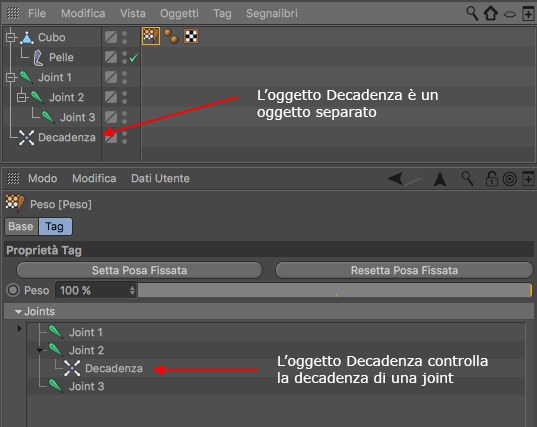Open the Object Manager search magnifier
The height and width of the screenshot is (427, 537).
(472, 13)
